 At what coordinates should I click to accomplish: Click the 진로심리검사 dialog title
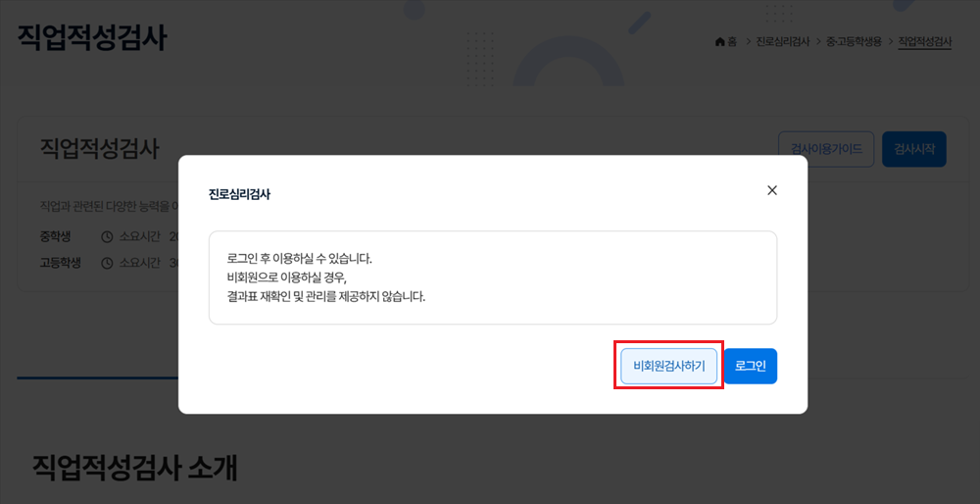pos(239,194)
